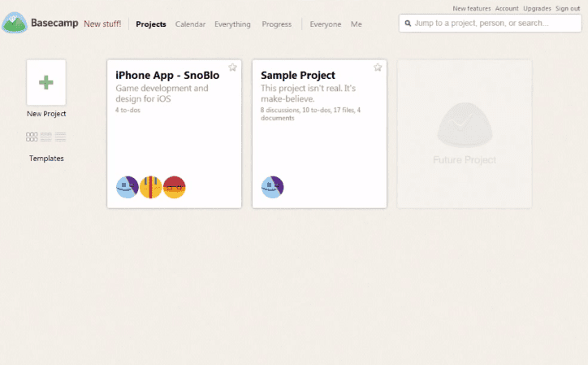Click the red-orange avatar on iPhone App card
This screenshot has height=365, width=588.
pyautogui.click(x=175, y=187)
